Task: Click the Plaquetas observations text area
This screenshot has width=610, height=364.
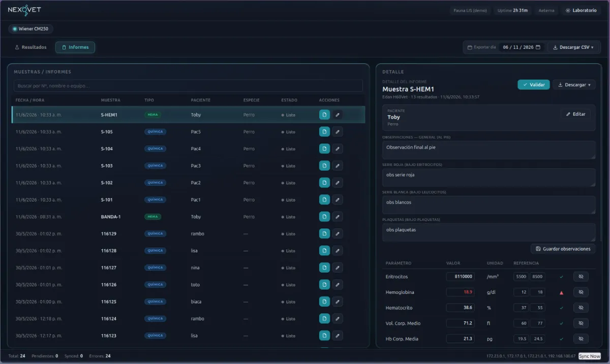Action: click(489, 232)
